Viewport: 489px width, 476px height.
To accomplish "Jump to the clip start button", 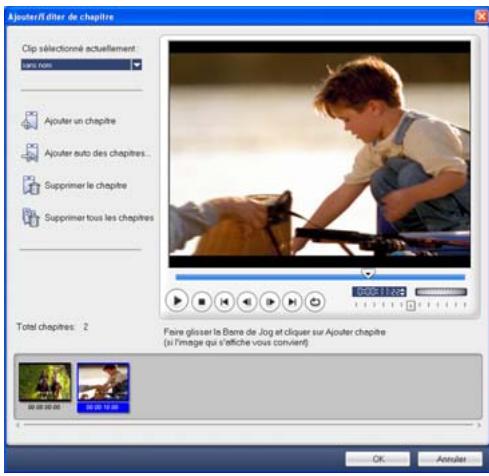I will pyautogui.click(x=224, y=302).
